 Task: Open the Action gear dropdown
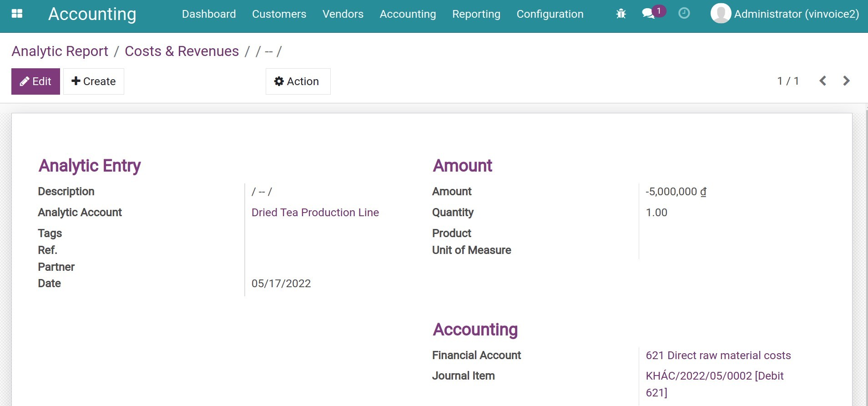tap(298, 81)
